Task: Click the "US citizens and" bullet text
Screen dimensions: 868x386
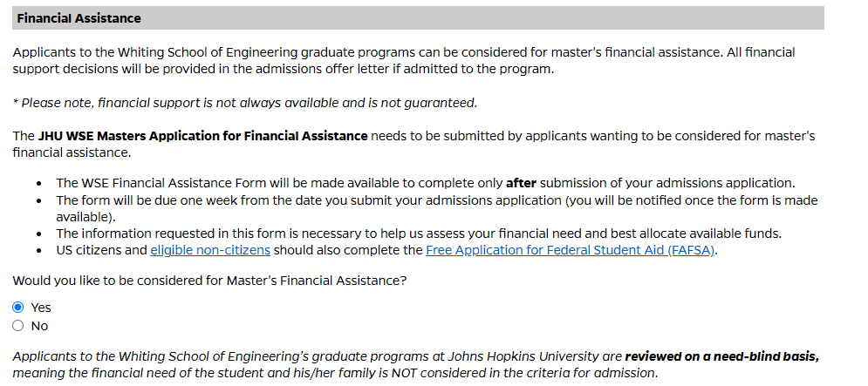Action: [x=102, y=251]
